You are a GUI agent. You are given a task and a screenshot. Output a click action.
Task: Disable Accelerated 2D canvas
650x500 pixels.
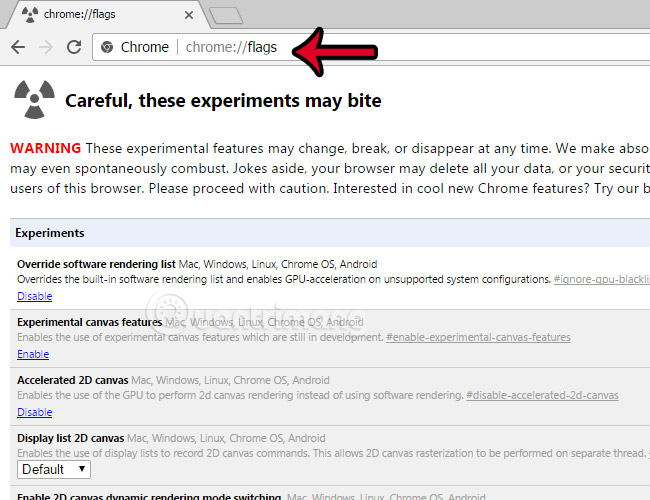[34, 412]
